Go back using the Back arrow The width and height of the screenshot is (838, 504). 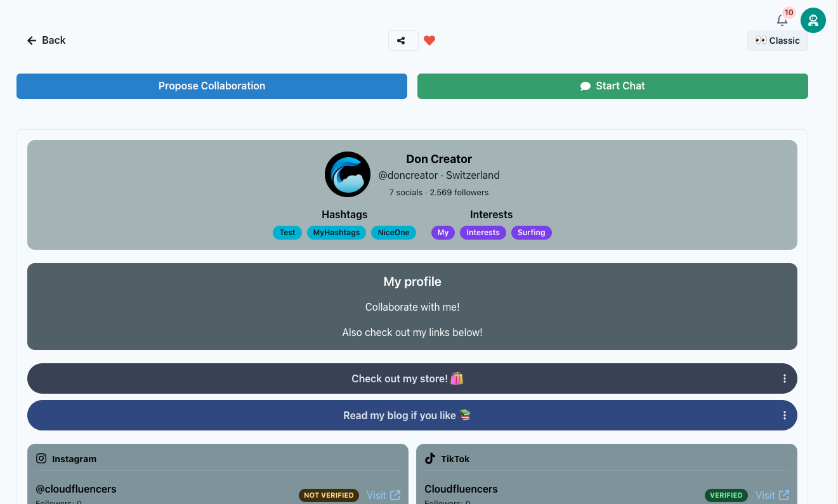click(46, 41)
